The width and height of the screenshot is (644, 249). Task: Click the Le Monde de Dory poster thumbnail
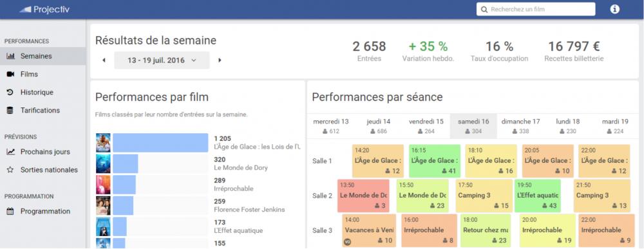(103, 163)
